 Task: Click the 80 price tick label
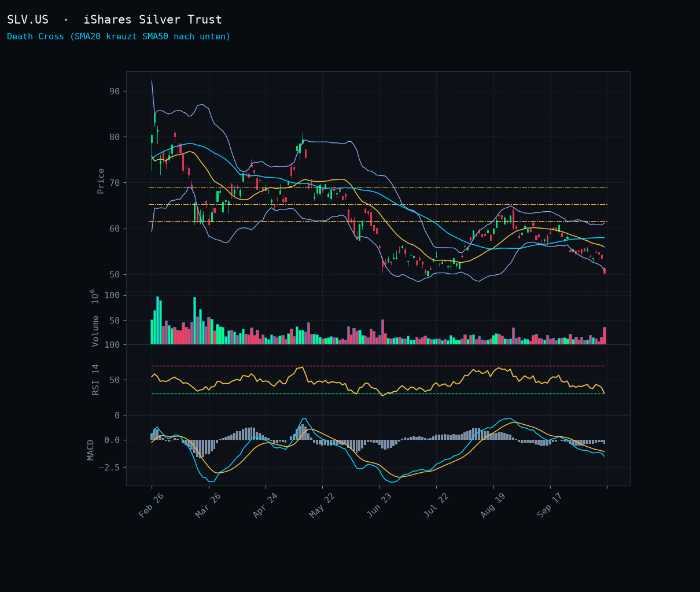(x=114, y=137)
